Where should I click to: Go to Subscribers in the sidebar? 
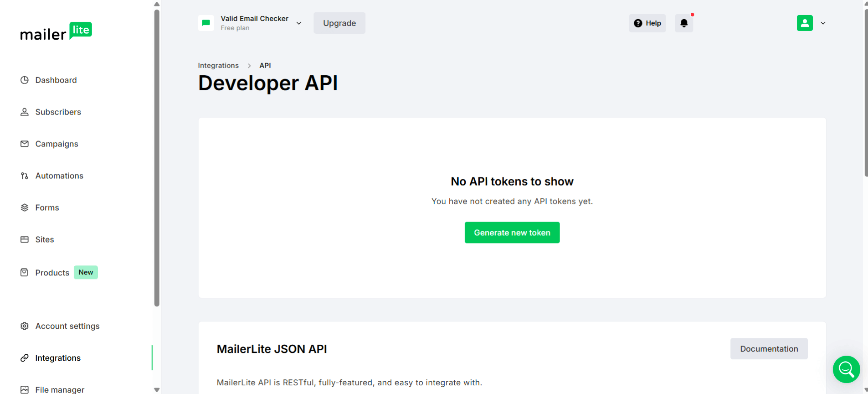pyautogui.click(x=58, y=112)
